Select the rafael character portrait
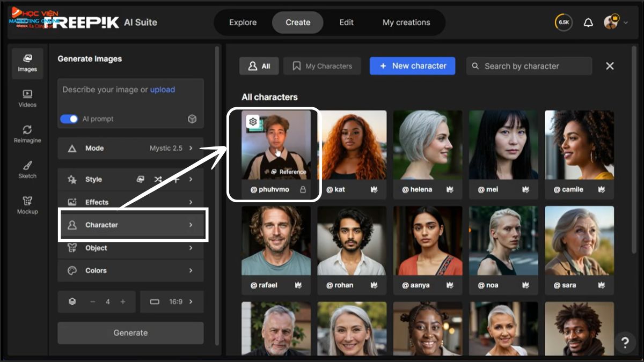This screenshot has height=362, width=644. point(276,241)
